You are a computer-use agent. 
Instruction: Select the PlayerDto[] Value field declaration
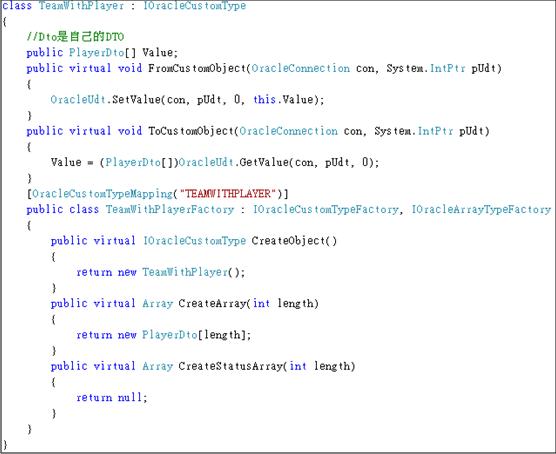point(102,52)
